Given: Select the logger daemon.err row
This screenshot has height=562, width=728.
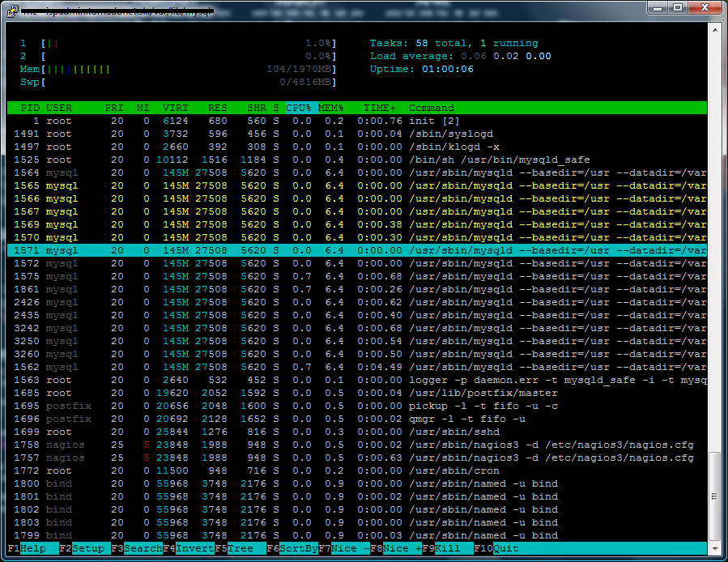Looking at the screenshot, I should (357, 380).
